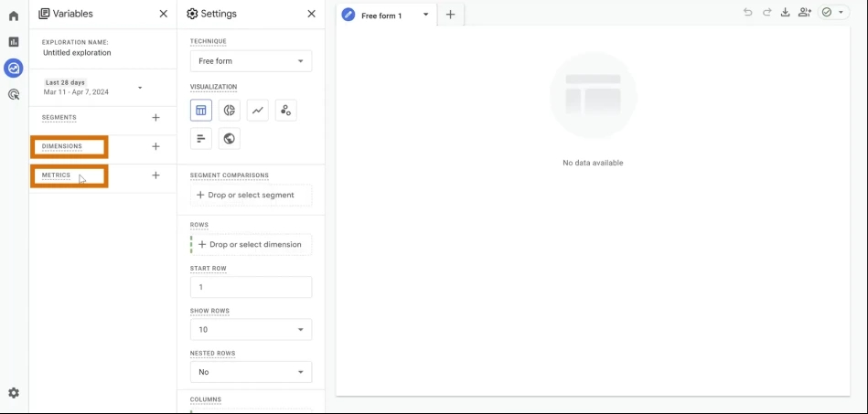Select the Bar chart visualization

tap(201, 138)
